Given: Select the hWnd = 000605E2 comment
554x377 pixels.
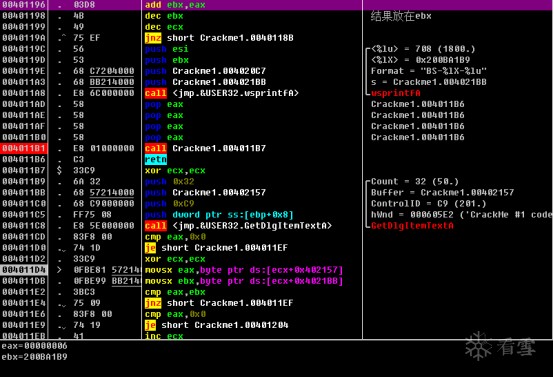Looking at the screenshot, I should click(462, 215).
